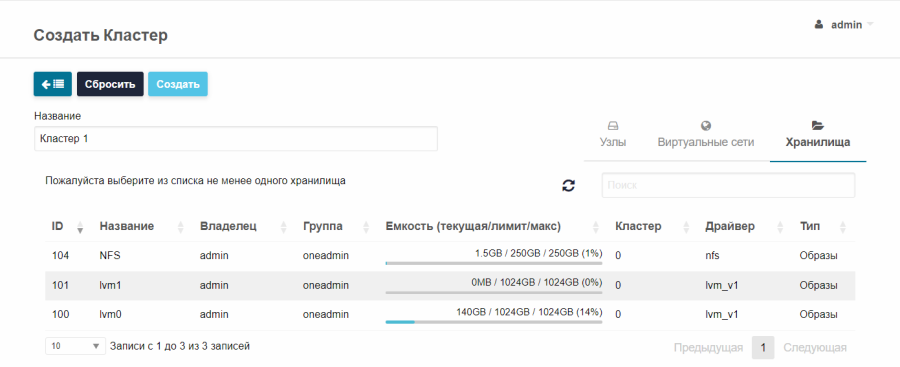Click the Создать create button
Image resolution: width=900 pixels, height=367 pixels.
pos(178,84)
